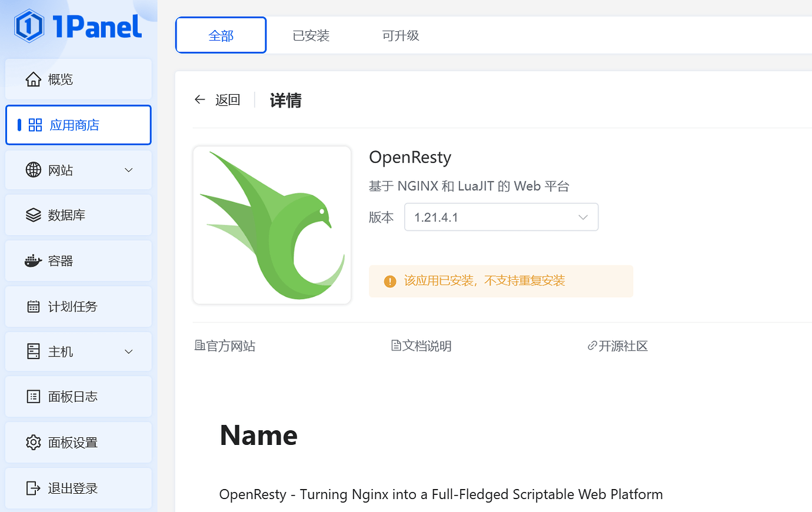Viewport: 812px width, 512px height.
Task: Click the 退出登录 logout icon
Action: [x=34, y=488]
